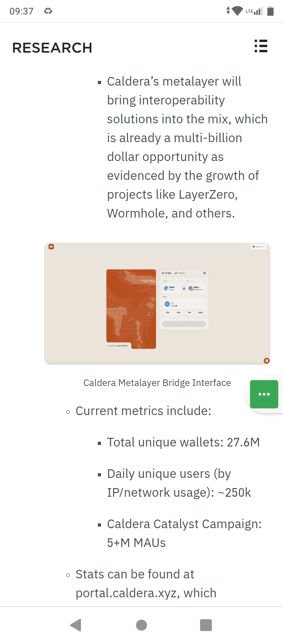Tap the Android home circle button
This screenshot has height=644, width=283.
141,625
